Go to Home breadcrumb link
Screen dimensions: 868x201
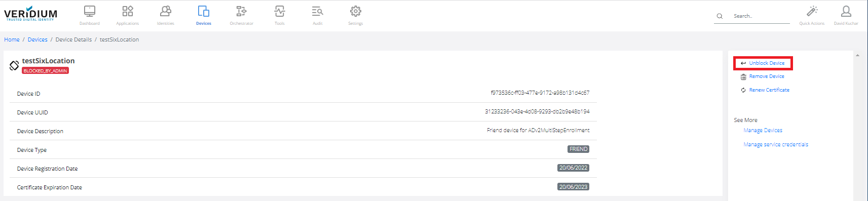click(12, 39)
